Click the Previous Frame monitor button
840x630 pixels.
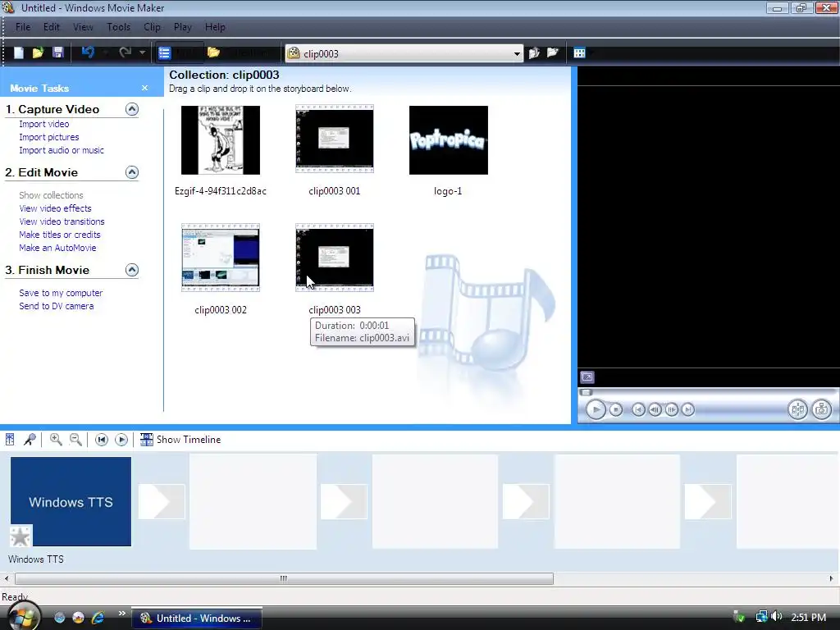coord(655,410)
